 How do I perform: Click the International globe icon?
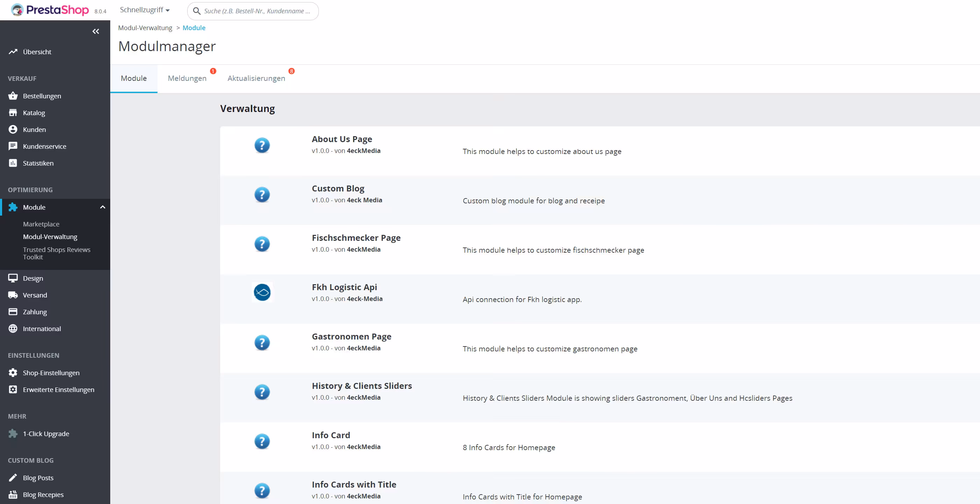[13, 328]
